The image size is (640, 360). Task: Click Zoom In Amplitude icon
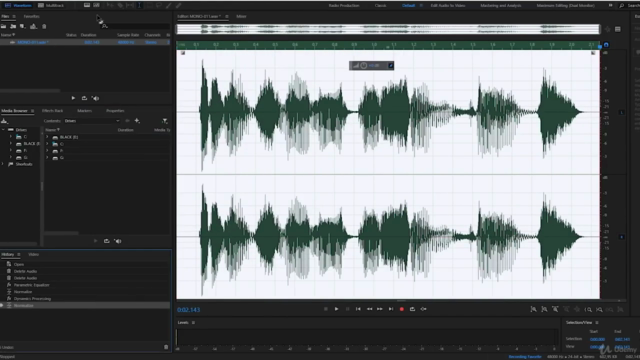[533, 309]
